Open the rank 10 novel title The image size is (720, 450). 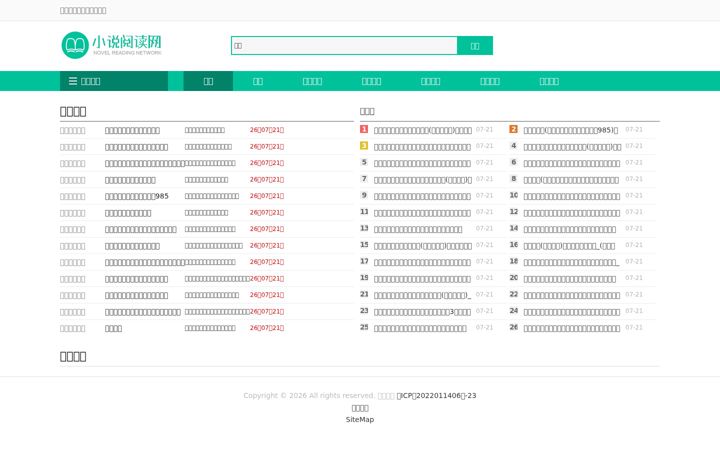point(572,197)
